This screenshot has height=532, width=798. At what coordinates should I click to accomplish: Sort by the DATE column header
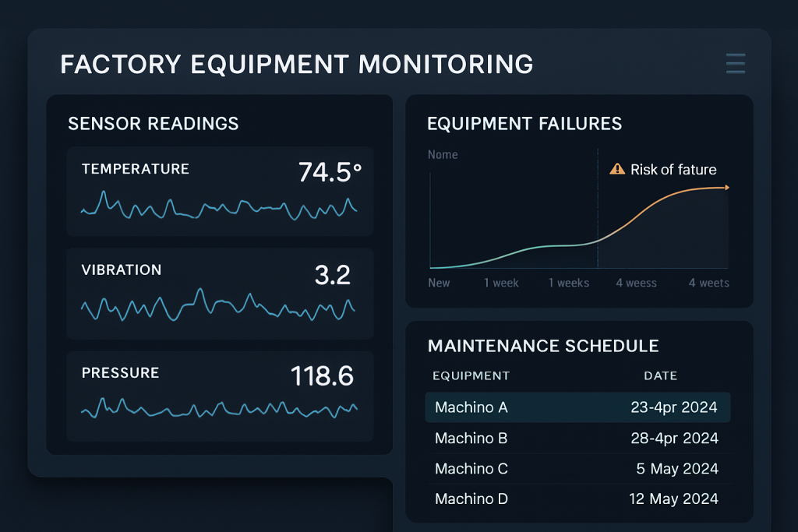pyautogui.click(x=660, y=376)
